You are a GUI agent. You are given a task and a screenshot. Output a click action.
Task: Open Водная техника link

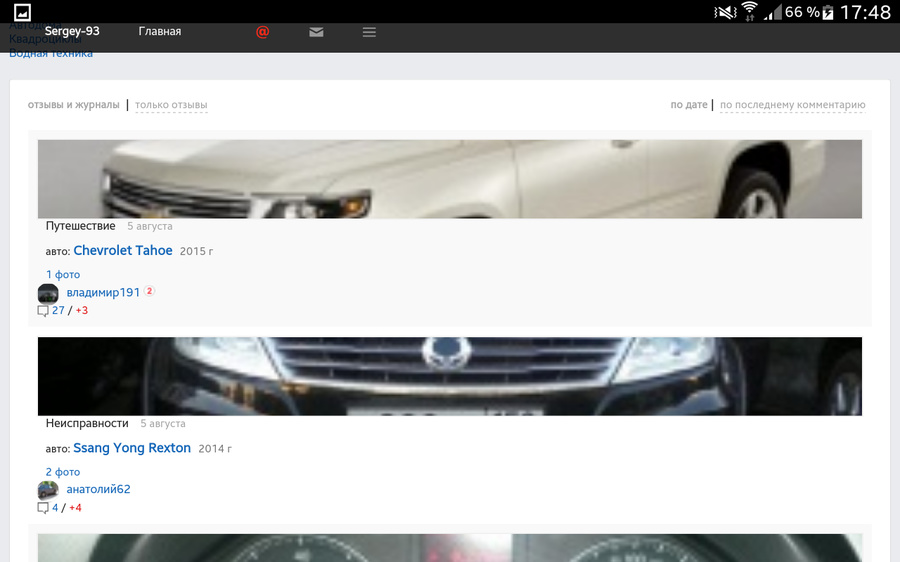click(51, 53)
